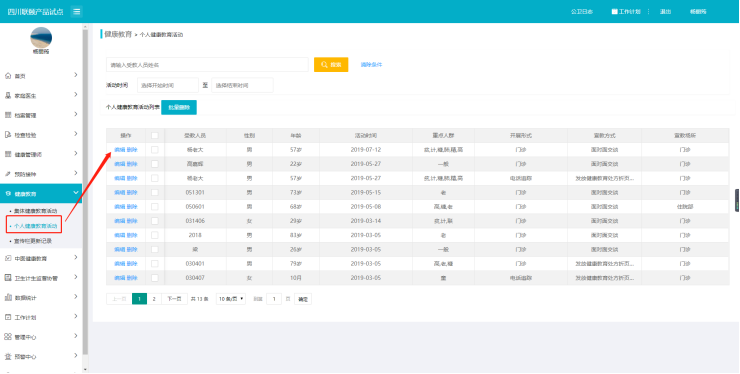
Task: Expand 数据统计 with its chevron
Action: click(76, 297)
